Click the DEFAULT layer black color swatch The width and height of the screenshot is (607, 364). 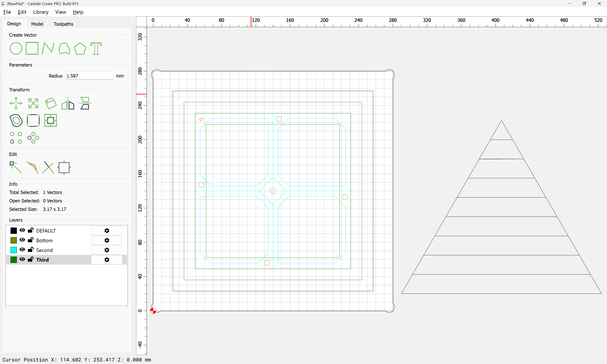14,231
